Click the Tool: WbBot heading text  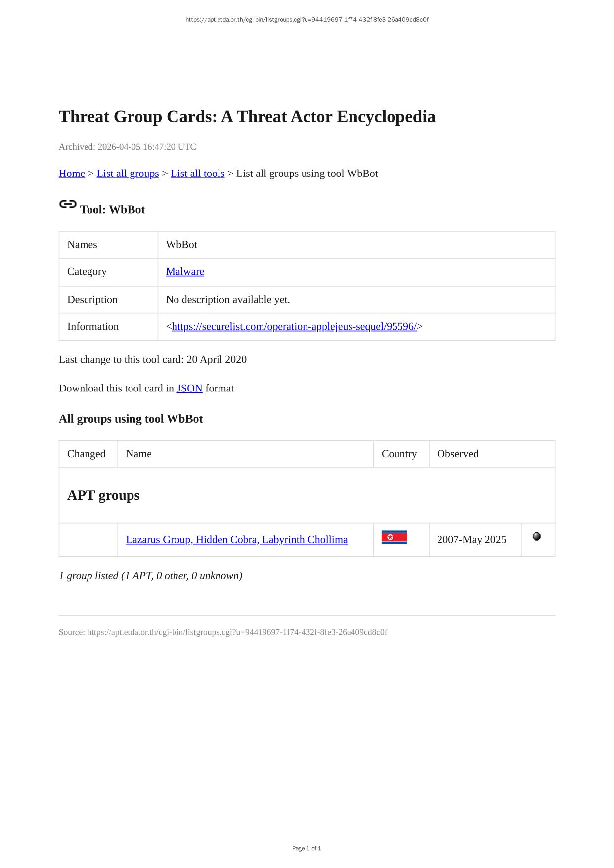[113, 210]
